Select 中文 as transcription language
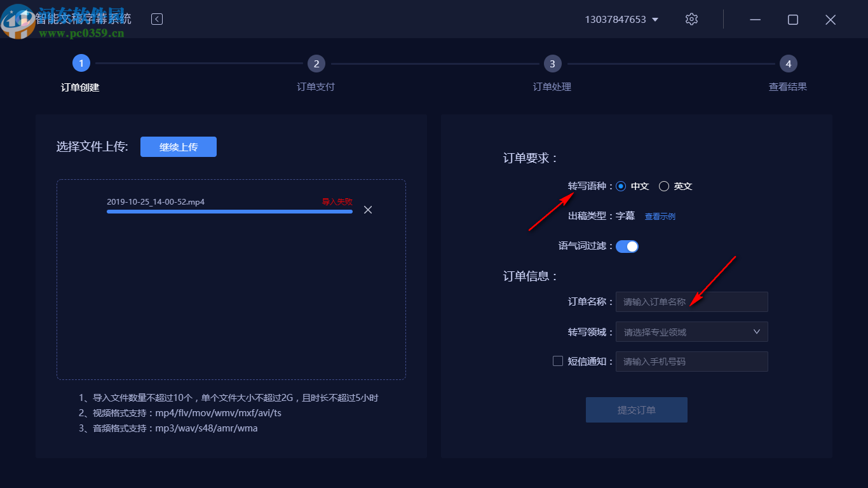Screen dimensions: 868x488 (621, 186)
